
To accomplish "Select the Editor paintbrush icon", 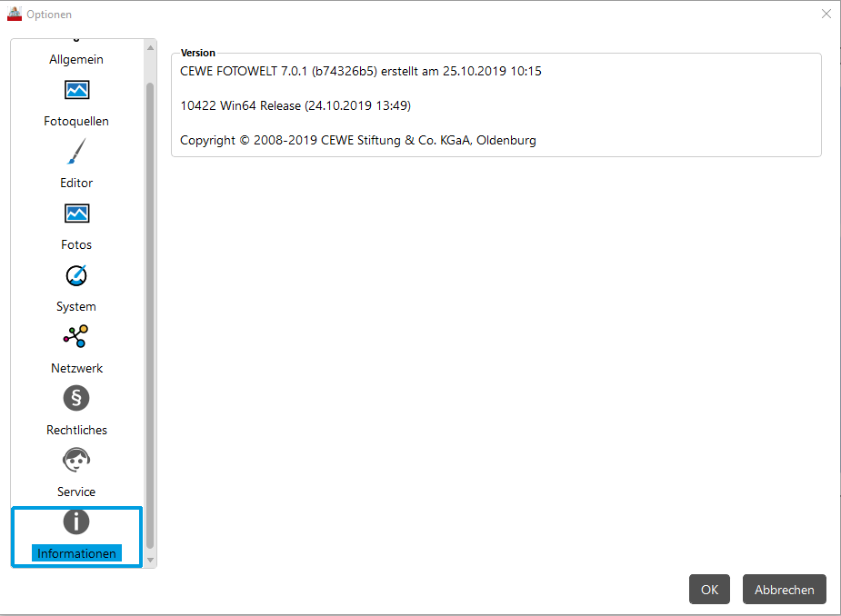I will tap(76, 152).
